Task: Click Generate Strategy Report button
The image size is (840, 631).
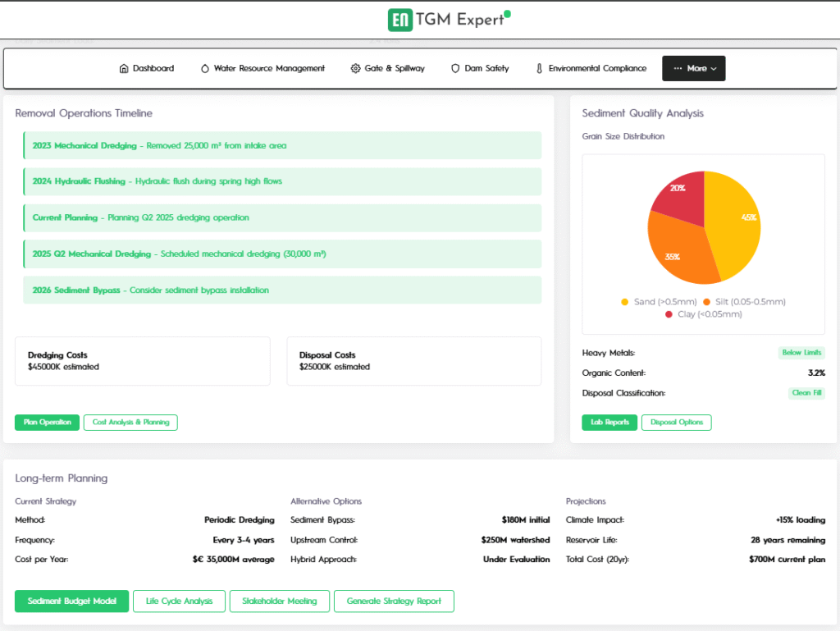Action: coord(394,601)
